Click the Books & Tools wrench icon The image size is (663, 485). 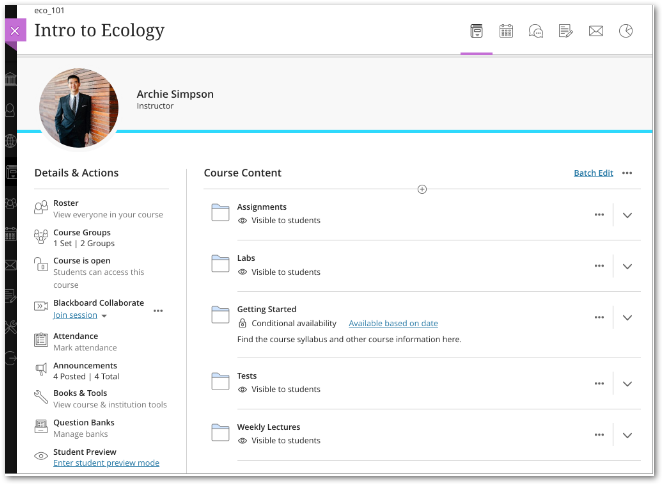41,397
